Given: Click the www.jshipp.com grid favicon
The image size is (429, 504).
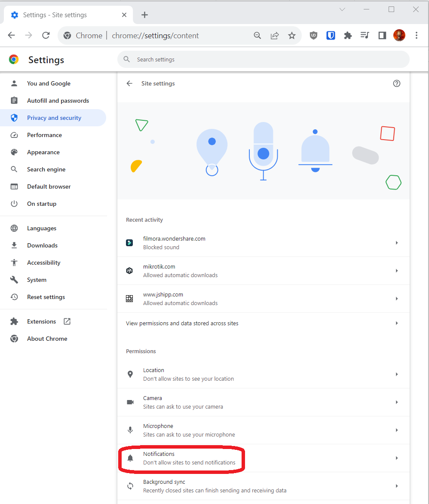Looking at the screenshot, I should point(129,299).
